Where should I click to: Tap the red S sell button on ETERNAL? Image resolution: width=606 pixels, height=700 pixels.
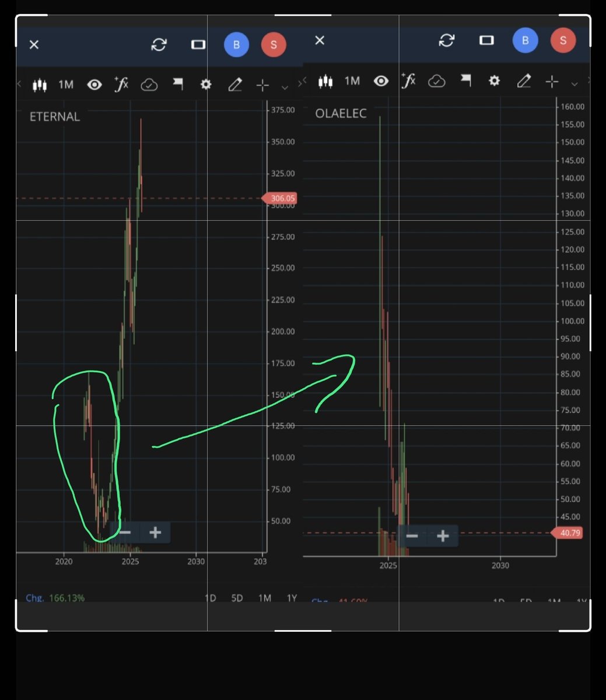pyautogui.click(x=274, y=44)
